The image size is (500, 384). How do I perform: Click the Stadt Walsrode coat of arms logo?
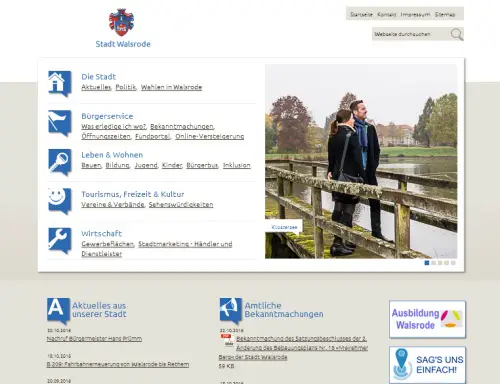tap(121, 22)
